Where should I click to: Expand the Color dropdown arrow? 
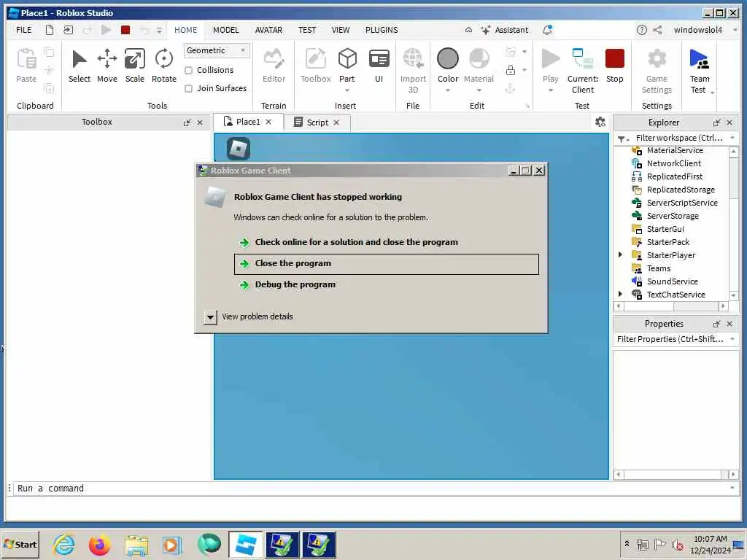coord(448,90)
